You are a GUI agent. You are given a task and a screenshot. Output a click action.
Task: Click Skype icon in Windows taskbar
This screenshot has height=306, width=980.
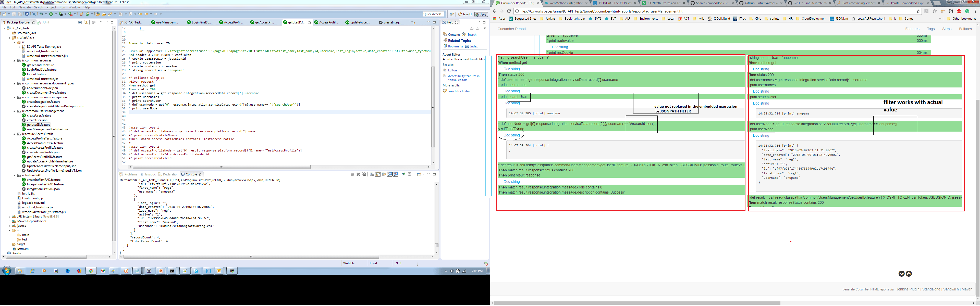(195, 271)
